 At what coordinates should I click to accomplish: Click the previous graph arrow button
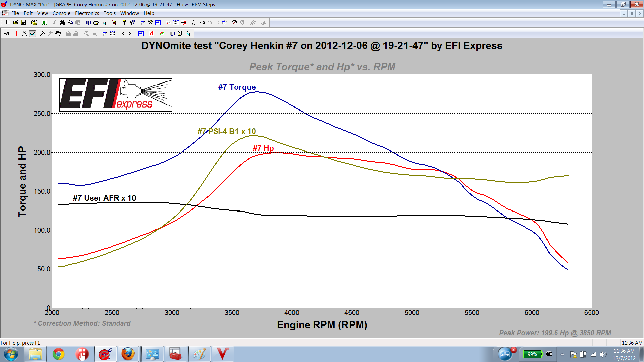(122, 33)
